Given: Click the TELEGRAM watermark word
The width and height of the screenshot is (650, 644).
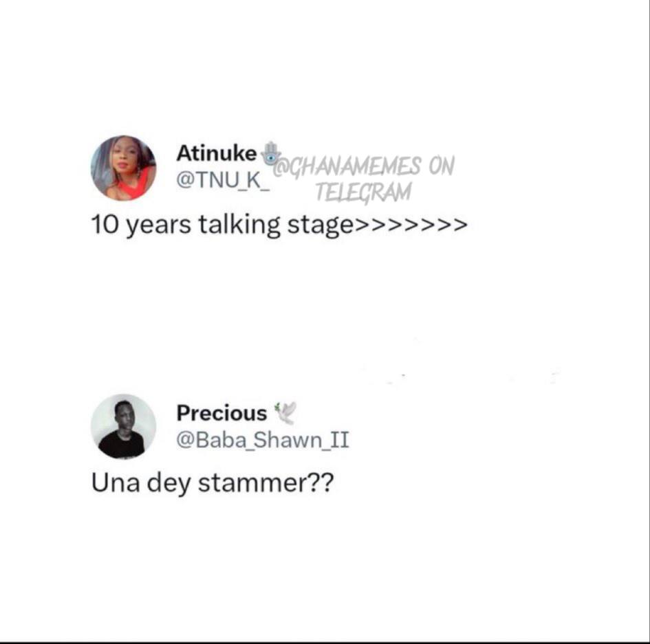Looking at the screenshot, I should pos(363,192).
